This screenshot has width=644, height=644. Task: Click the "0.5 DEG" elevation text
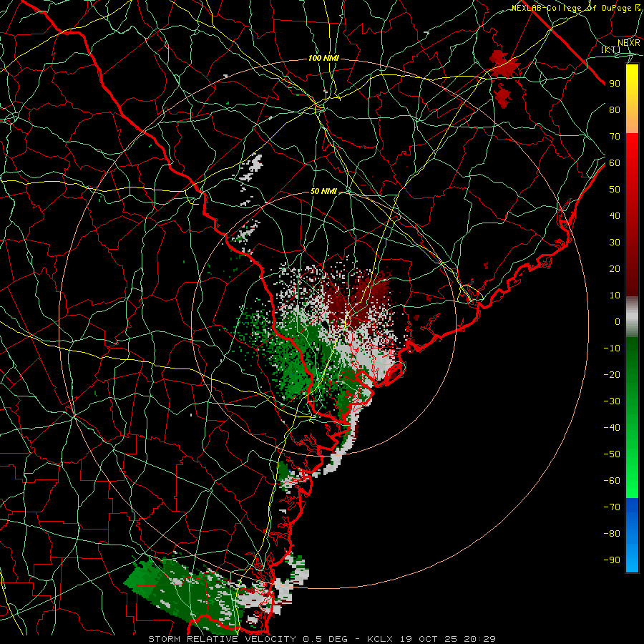coord(326,639)
